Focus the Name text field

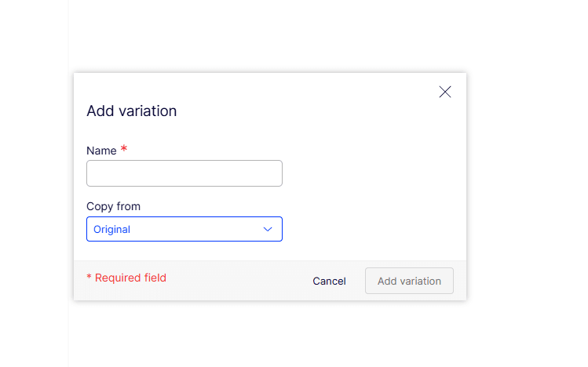click(184, 173)
